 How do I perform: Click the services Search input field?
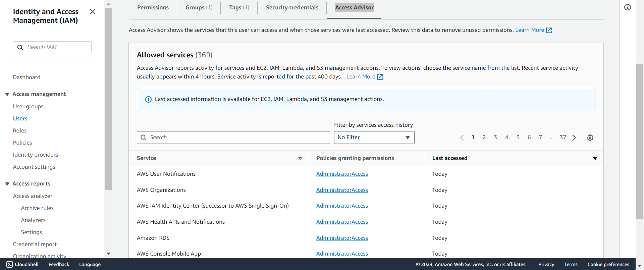click(233, 138)
